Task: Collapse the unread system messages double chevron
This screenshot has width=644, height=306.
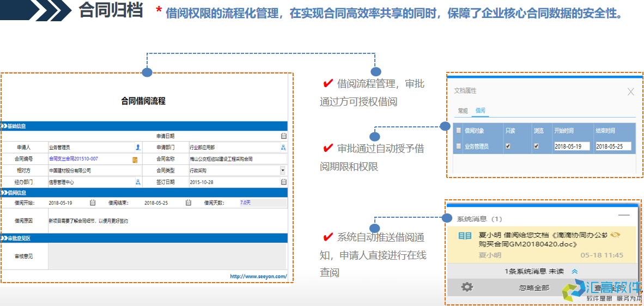Action: click(x=574, y=271)
